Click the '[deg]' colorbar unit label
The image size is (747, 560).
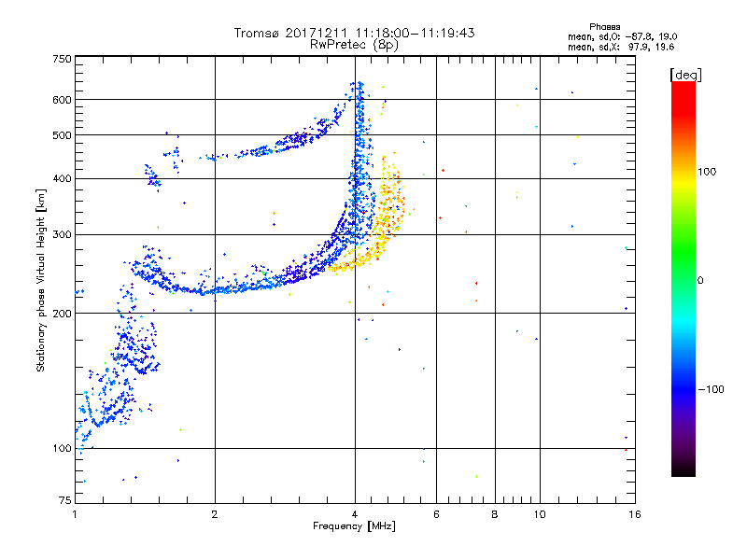pyautogui.click(x=685, y=75)
